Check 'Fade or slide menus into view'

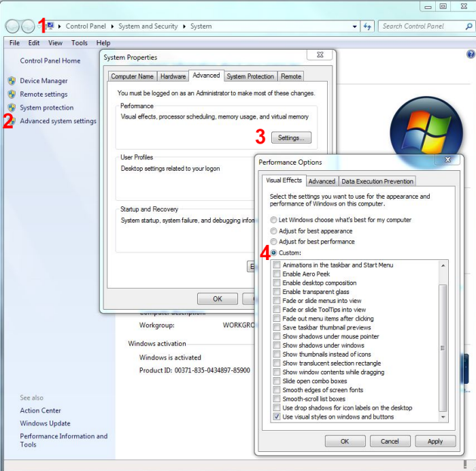pyautogui.click(x=277, y=301)
